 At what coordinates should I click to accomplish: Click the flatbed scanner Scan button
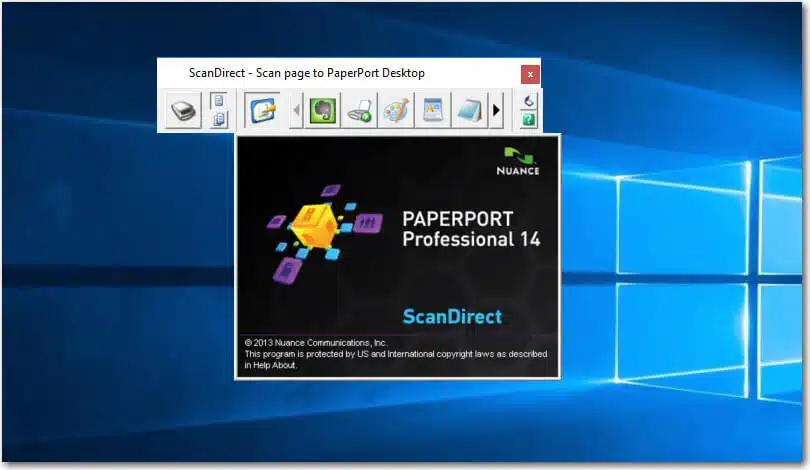pyautogui.click(x=183, y=110)
